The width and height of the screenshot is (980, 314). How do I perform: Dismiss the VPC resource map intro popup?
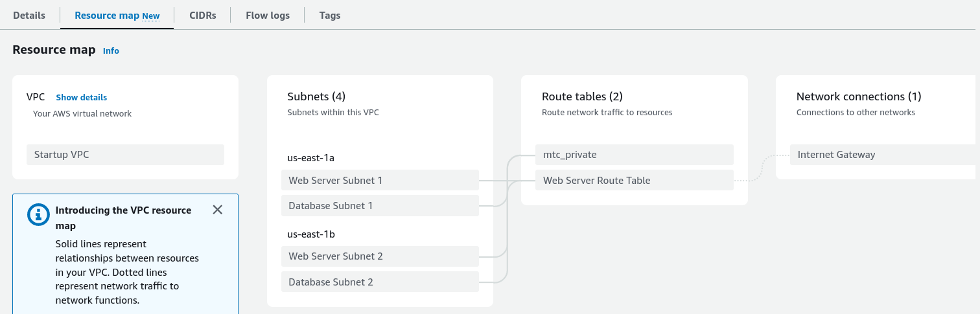click(x=218, y=210)
